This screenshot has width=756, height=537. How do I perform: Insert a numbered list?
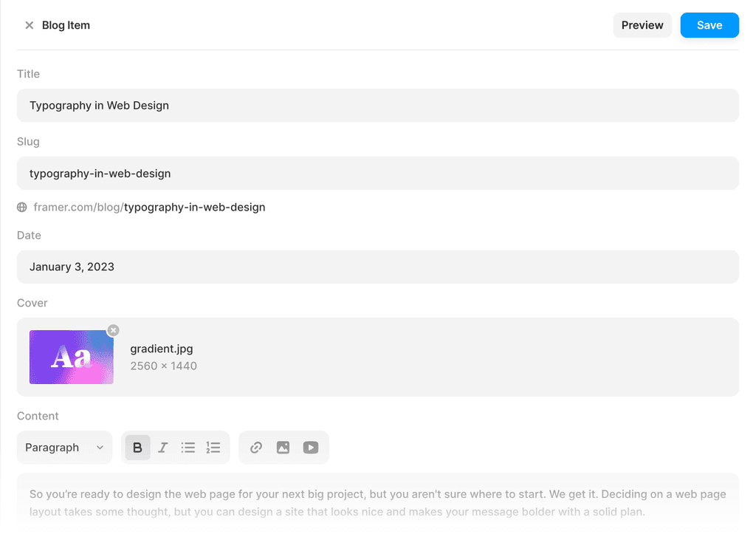213,448
